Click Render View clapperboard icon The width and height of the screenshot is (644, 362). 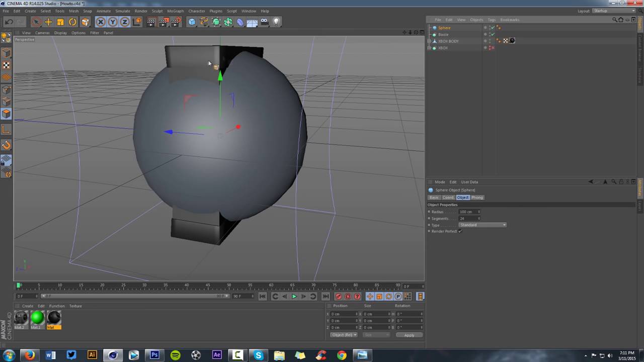click(151, 22)
